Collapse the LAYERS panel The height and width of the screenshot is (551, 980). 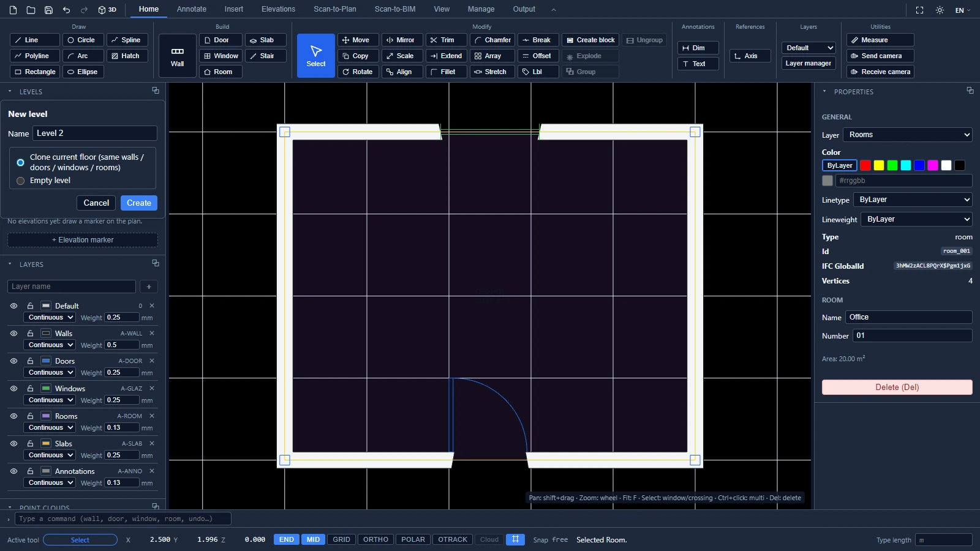[10, 264]
